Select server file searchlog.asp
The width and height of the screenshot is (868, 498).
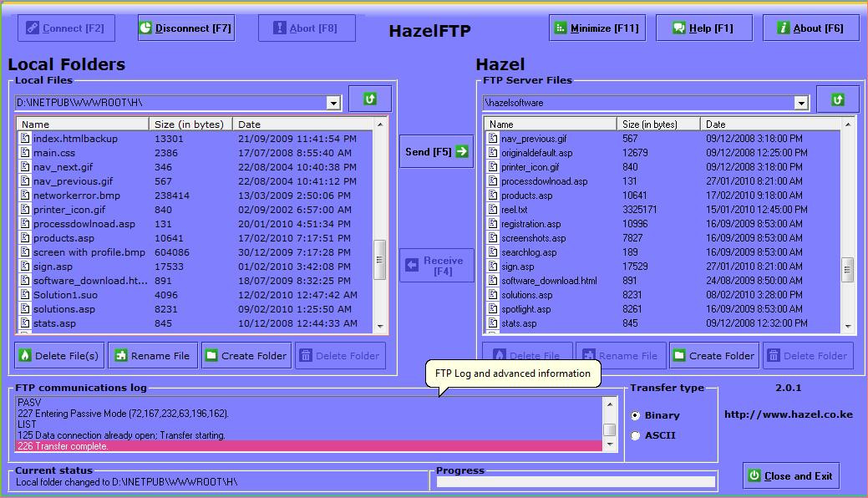click(x=529, y=252)
